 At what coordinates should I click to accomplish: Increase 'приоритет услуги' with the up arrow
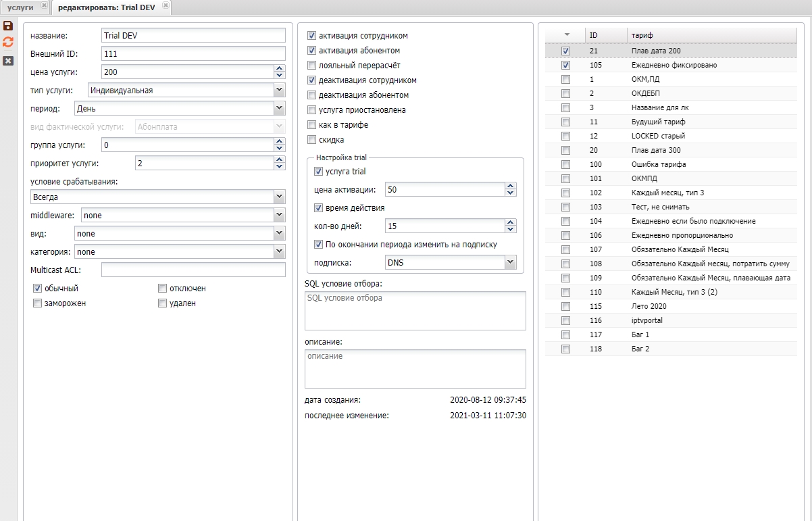280,159
